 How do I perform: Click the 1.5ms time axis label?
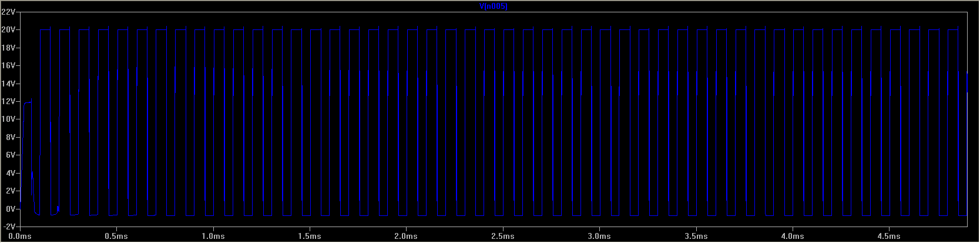coord(310,236)
